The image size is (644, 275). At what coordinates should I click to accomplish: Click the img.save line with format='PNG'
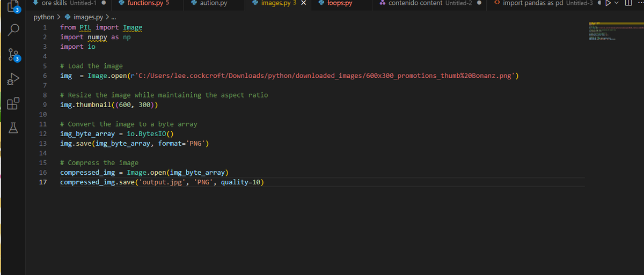(x=135, y=144)
